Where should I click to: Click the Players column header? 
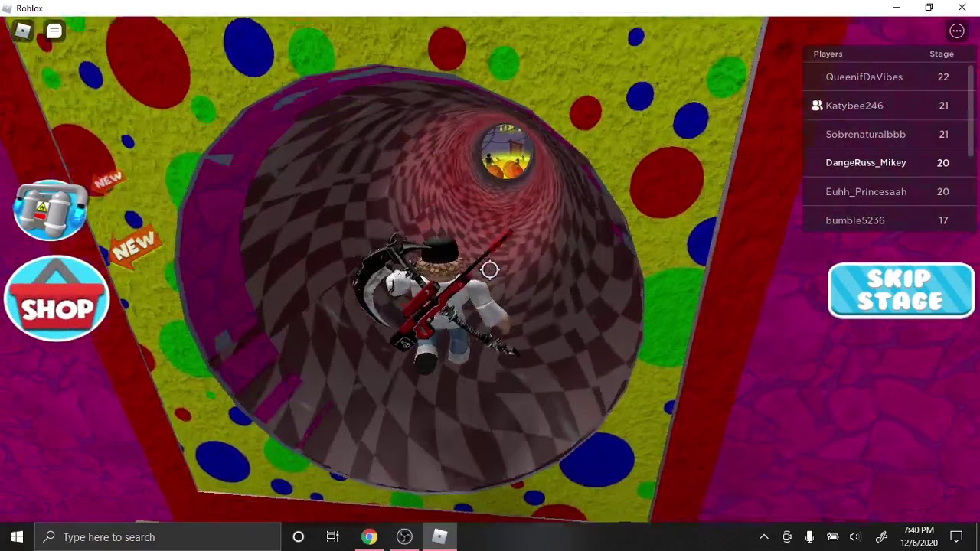point(828,54)
